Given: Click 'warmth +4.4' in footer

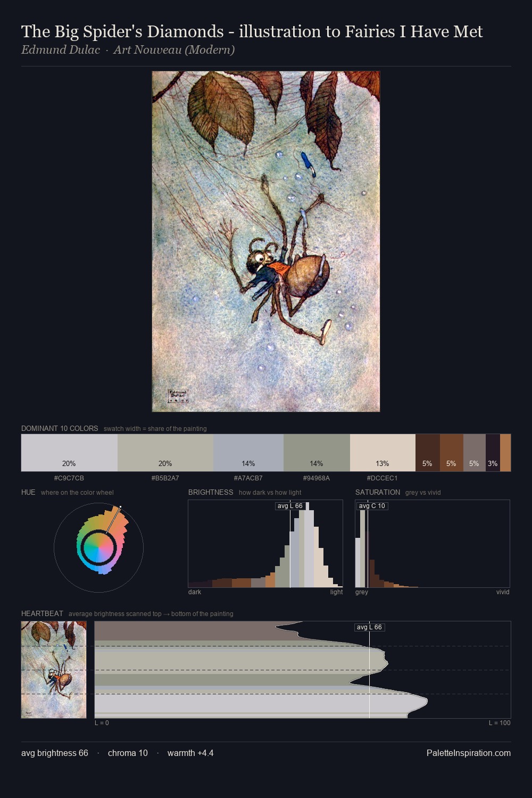Looking at the screenshot, I should 190,753.
